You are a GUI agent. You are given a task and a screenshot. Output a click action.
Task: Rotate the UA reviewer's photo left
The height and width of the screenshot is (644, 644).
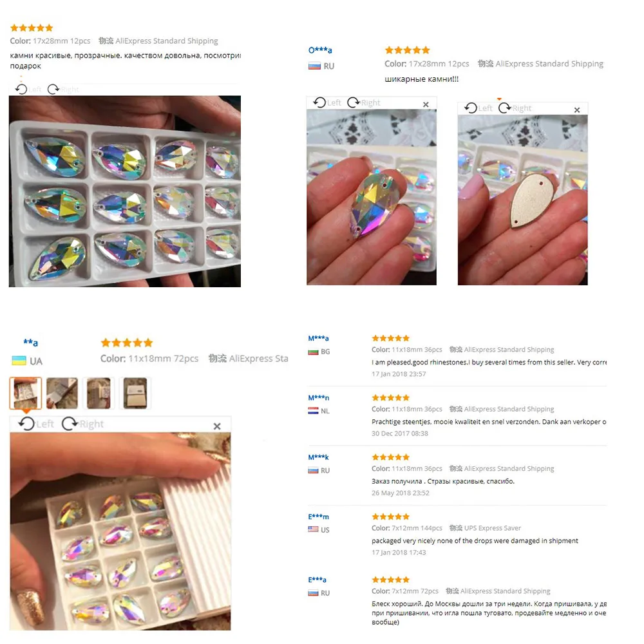(36, 424)
